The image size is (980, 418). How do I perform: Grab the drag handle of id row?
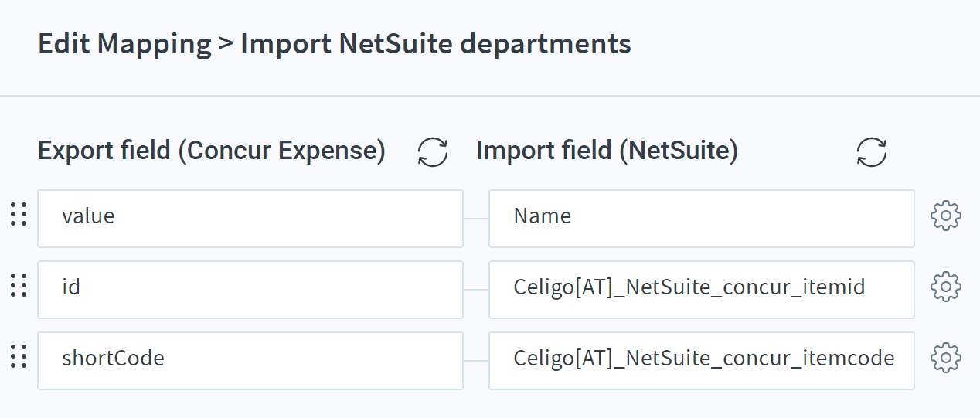(19, 286)
